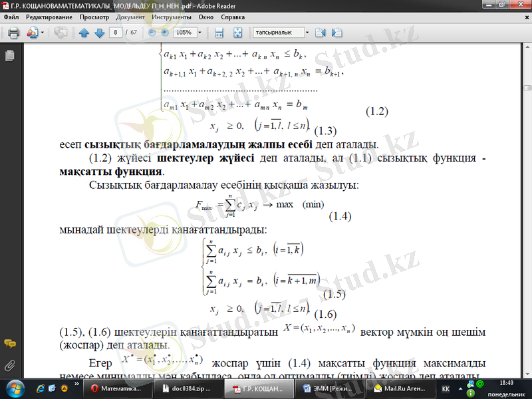Open the Attachments paperclip panel

(10, 366)
